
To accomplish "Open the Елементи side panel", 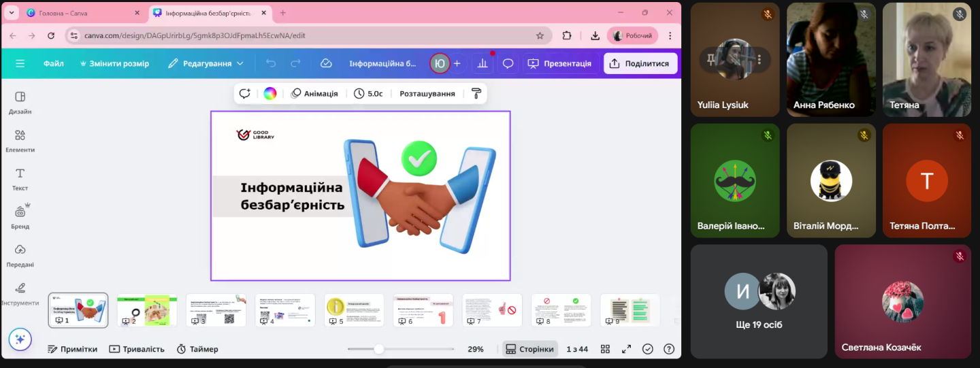I will coord(20,141).
